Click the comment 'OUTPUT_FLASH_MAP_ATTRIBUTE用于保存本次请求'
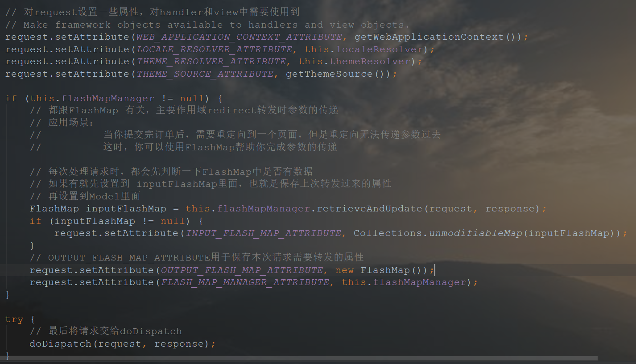 click(197, 257)
